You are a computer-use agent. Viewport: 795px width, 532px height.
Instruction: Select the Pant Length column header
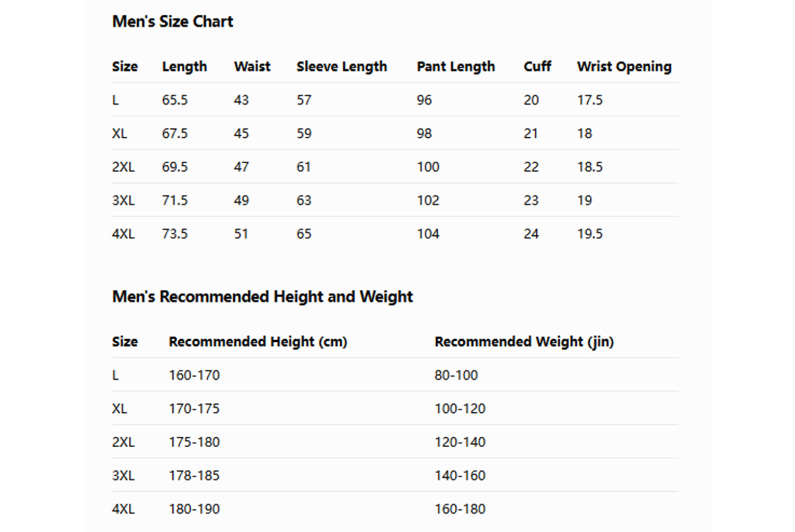(x=455, y=67)
